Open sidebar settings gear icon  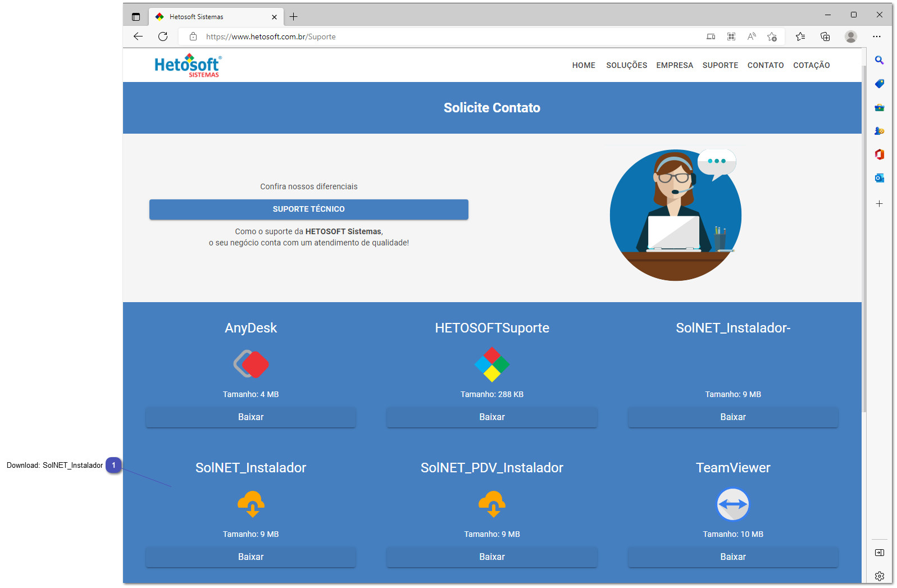[x=880, y=576]
